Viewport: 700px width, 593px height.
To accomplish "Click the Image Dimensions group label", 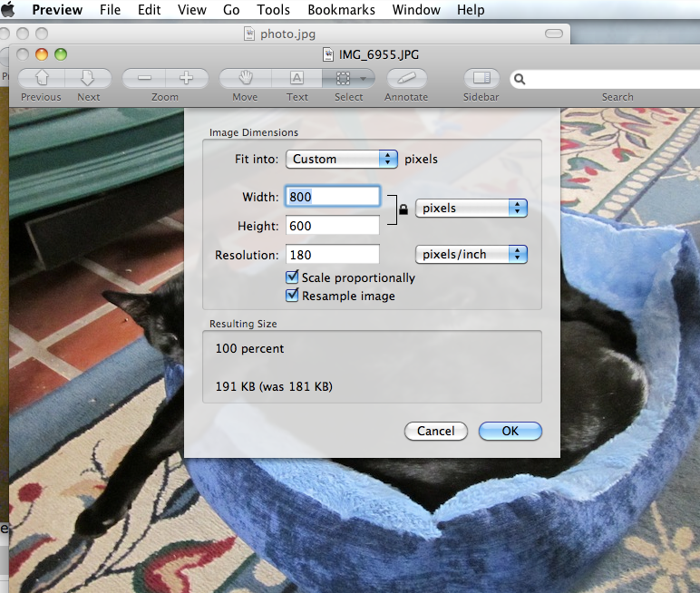I will click(254, 132).
